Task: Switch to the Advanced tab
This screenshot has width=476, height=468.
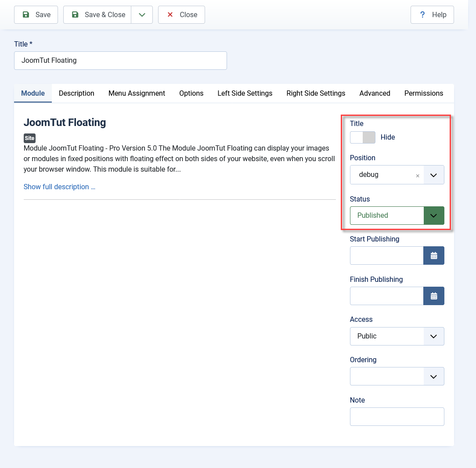Action: 375,93
